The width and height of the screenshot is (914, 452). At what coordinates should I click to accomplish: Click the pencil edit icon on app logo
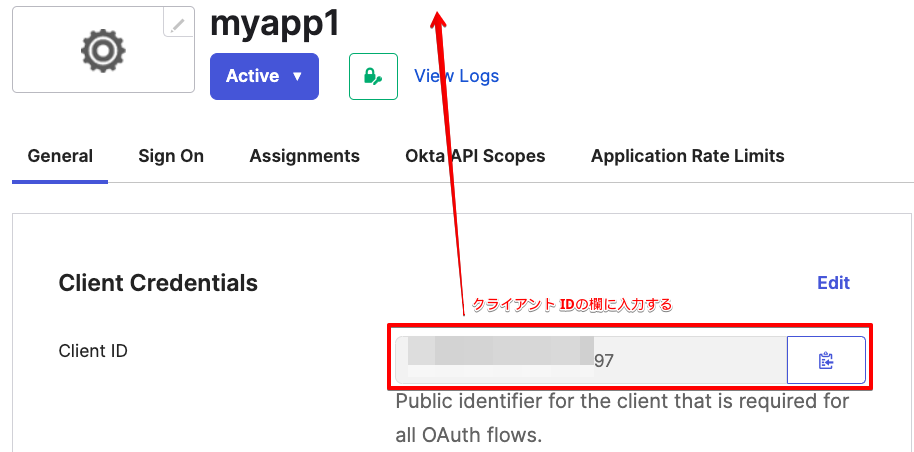178,23
